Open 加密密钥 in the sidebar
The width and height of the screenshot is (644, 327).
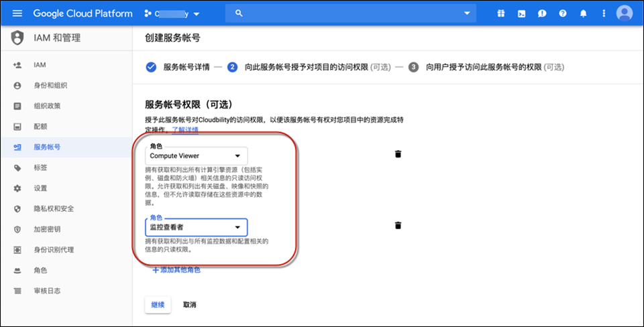click(47, 229)
